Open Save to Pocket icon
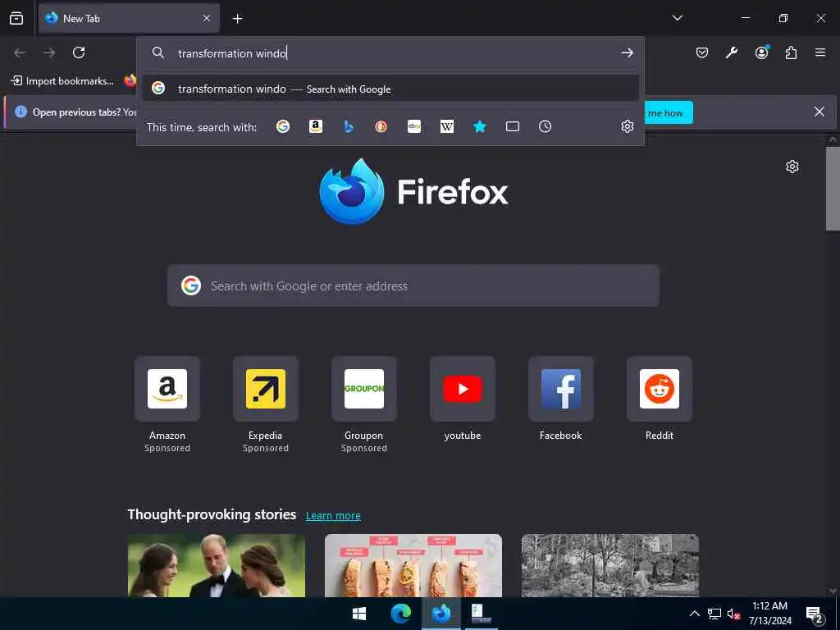840x630 pixels. 702,52
